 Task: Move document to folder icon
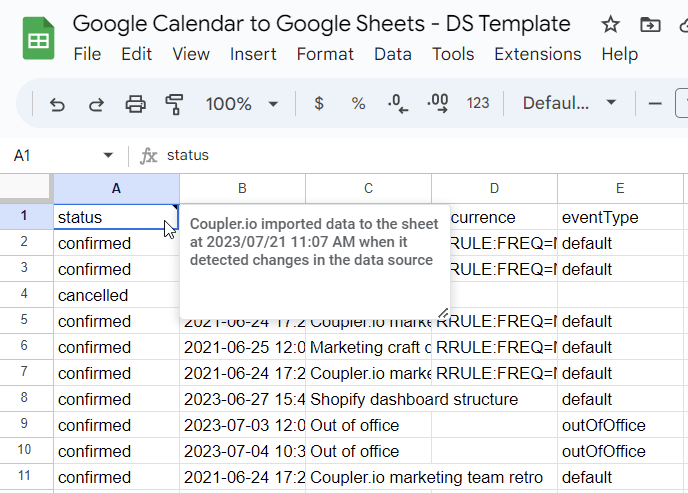650,25
